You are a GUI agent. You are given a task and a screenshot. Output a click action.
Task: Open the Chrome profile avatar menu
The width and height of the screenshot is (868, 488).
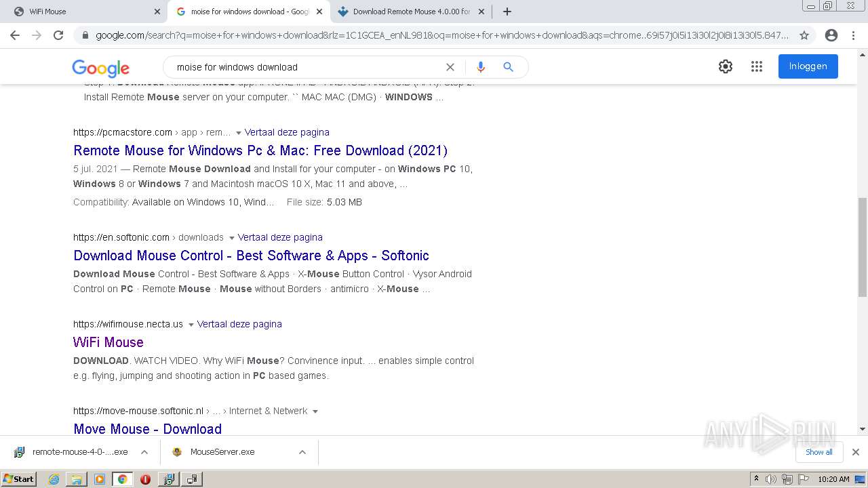tap(831, 35)
